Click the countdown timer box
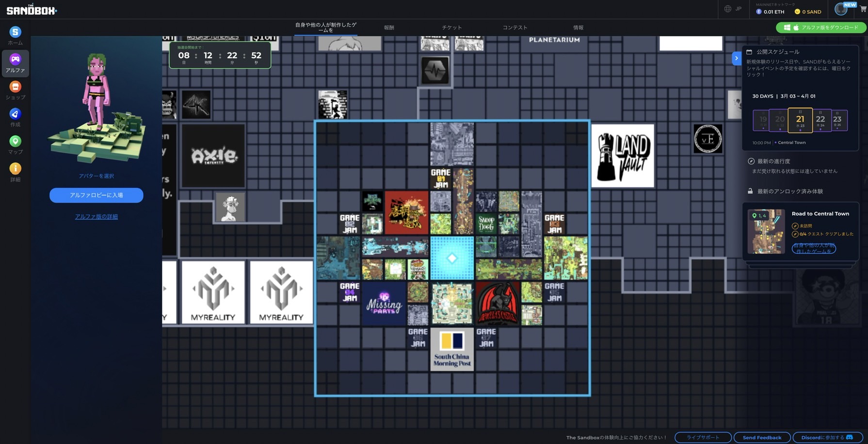This screenshot has width=868, height=444. tap(220, 55)
